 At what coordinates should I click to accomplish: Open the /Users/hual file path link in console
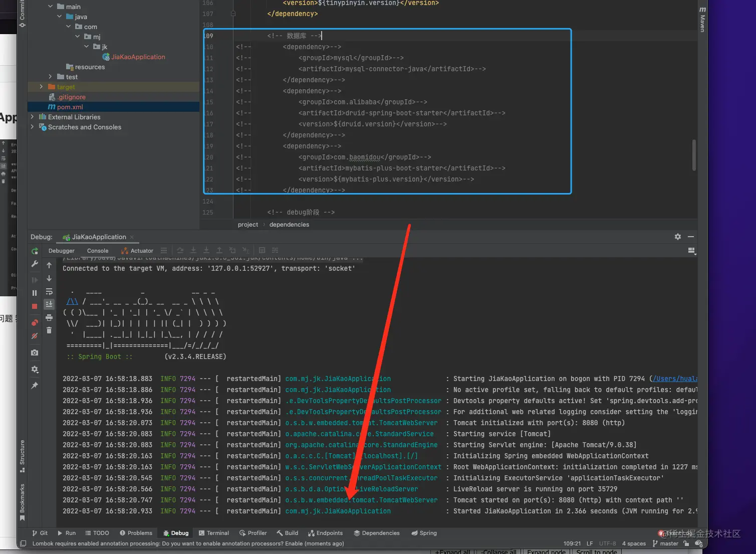coord(674,379)
